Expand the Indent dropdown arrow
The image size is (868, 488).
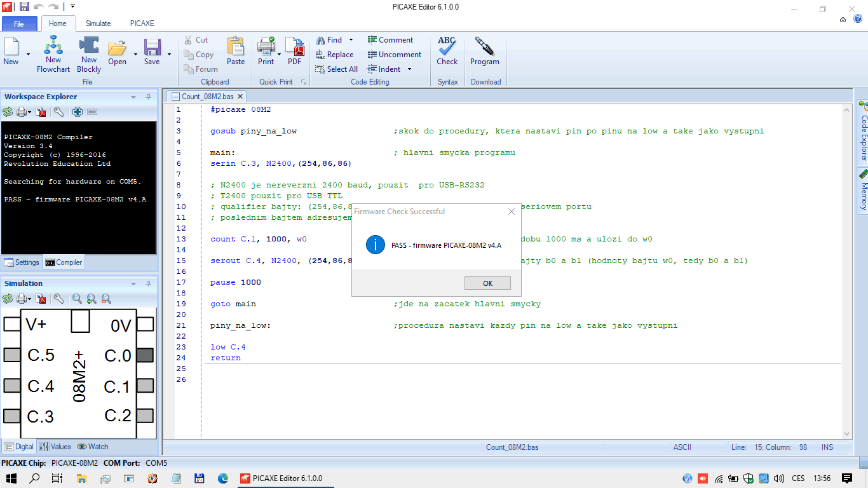pos(409,69)
